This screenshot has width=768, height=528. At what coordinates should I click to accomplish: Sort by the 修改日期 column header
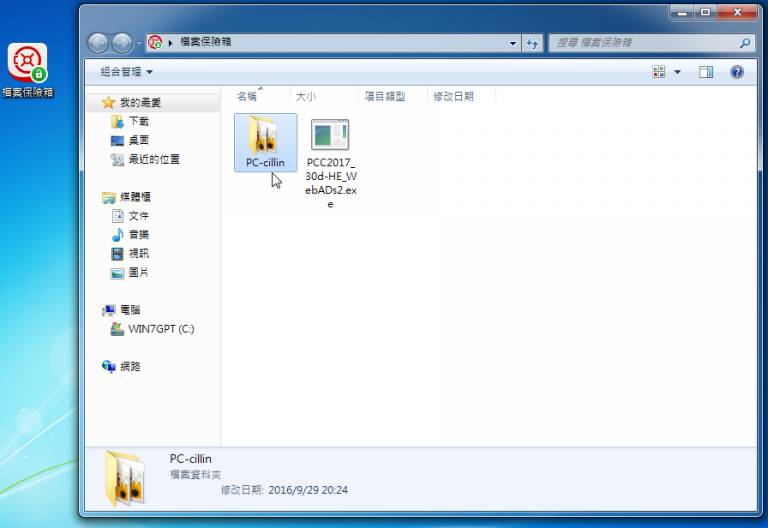click(454, 96)
